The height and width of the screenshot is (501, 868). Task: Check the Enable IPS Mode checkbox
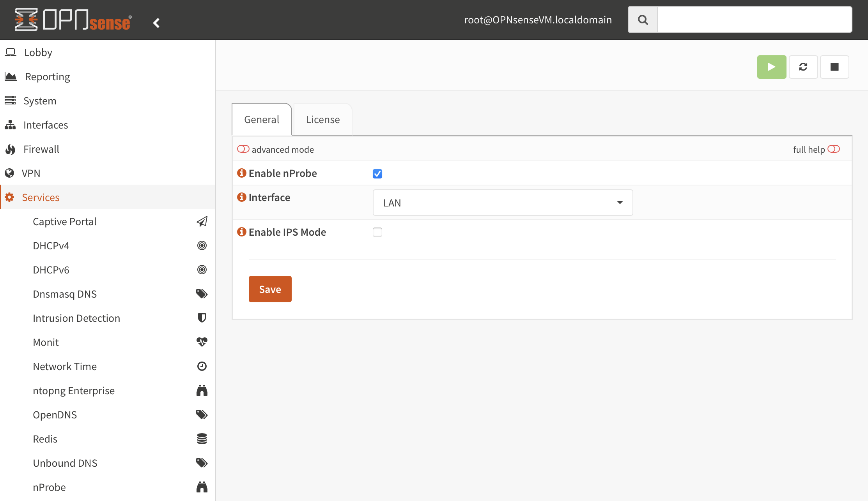pos(377,232)
